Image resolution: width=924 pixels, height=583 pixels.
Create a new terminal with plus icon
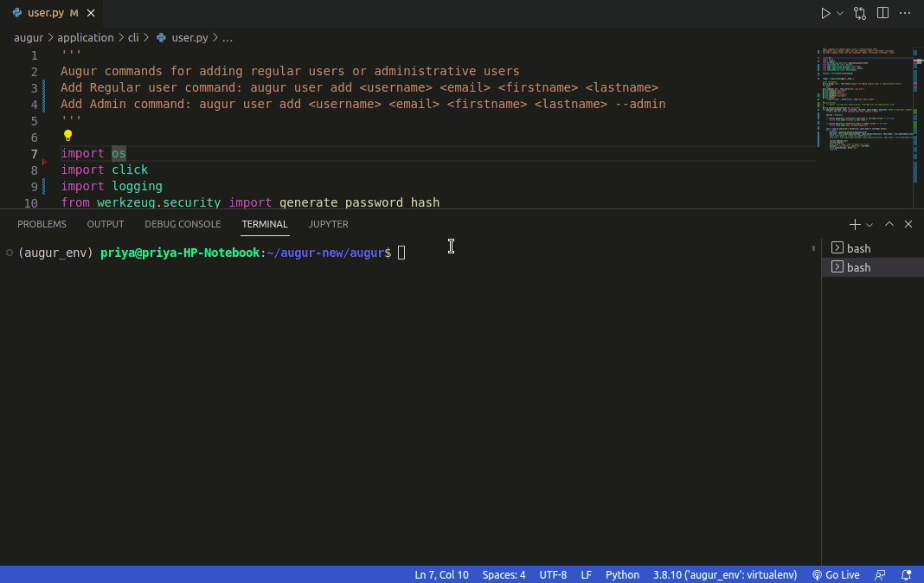(x=855, y=224)
